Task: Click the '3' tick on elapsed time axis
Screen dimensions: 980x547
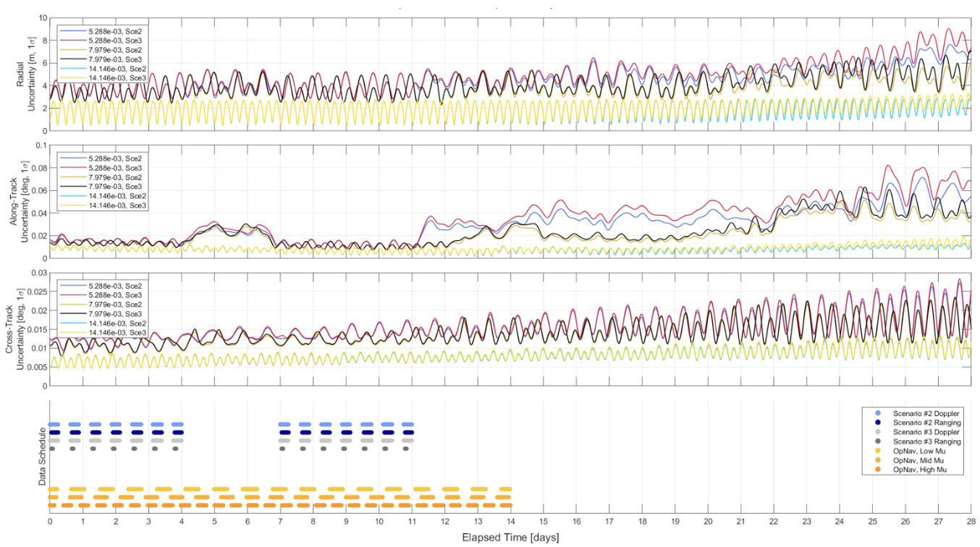Action: click(x=148, y=522)
